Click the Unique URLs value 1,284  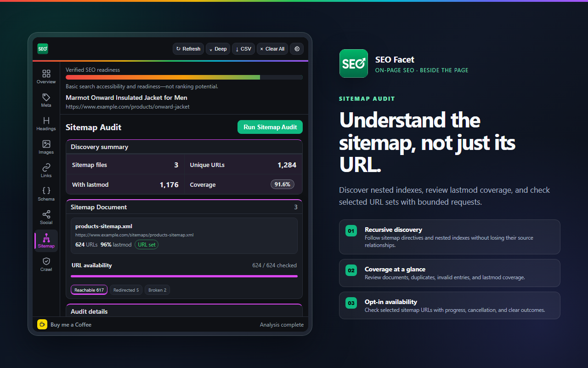pos(287,165)
